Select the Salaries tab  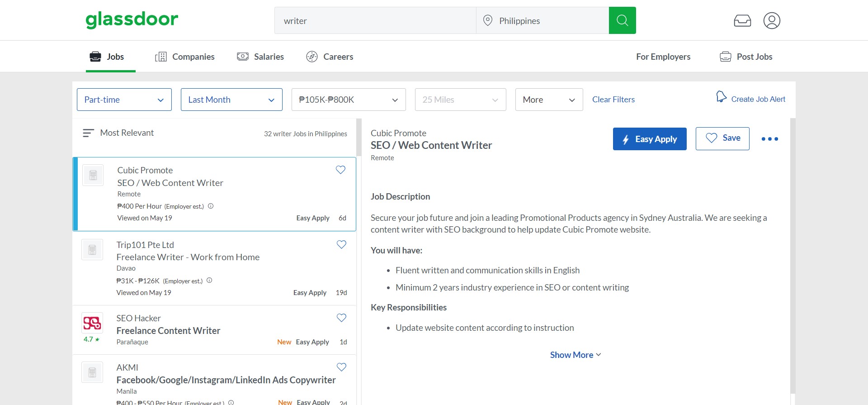pos(260,57)
